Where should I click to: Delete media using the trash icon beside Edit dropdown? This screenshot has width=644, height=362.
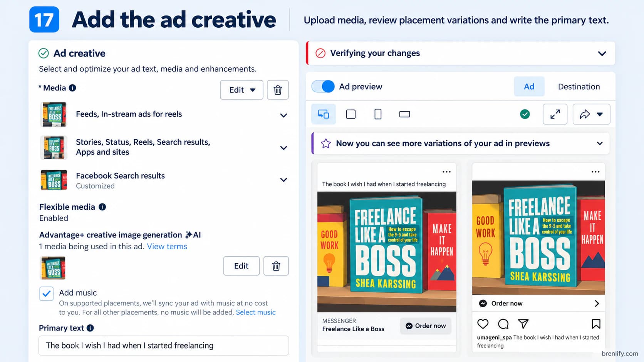278,90
